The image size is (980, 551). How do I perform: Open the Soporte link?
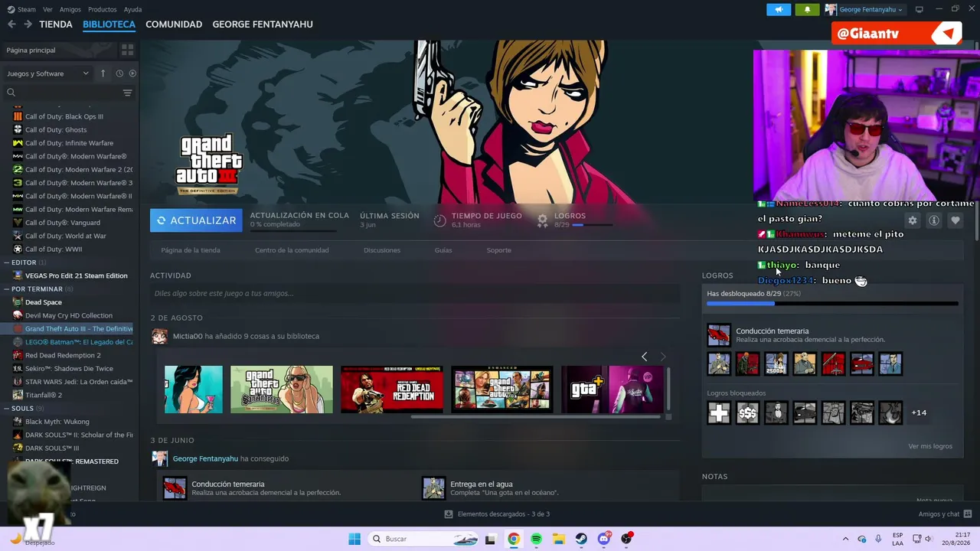point(498,250)
